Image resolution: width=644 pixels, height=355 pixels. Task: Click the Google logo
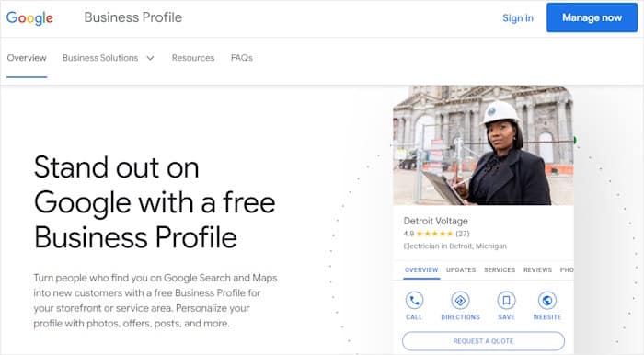pos(29,17)
